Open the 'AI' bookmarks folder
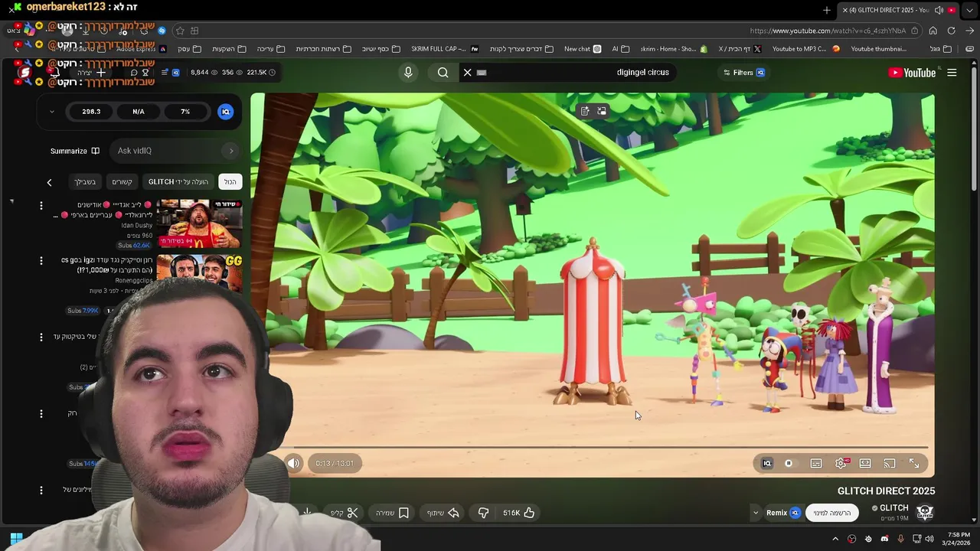 pyautogui.click(x=619, y=49)
